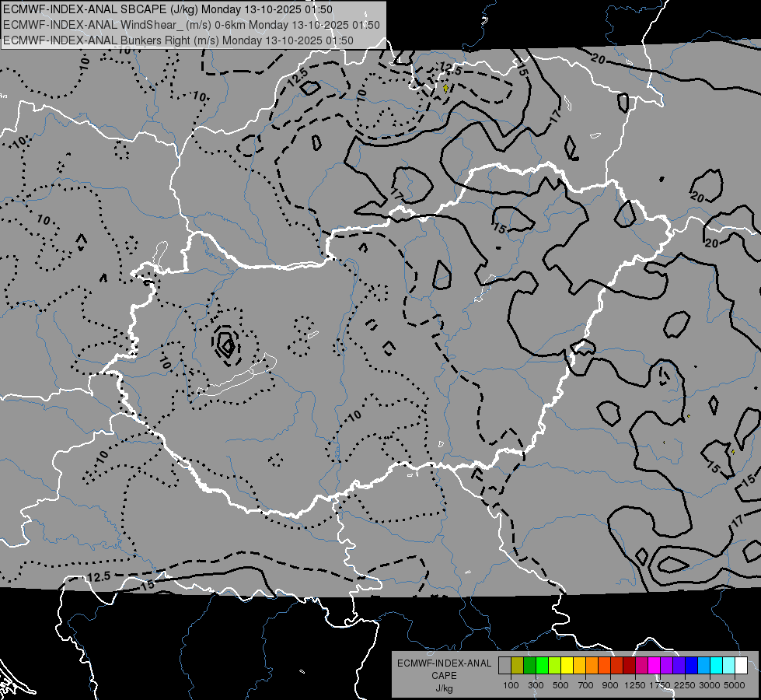
Task: Click the 1750 value on the legend scale
Action: (660, 685)
